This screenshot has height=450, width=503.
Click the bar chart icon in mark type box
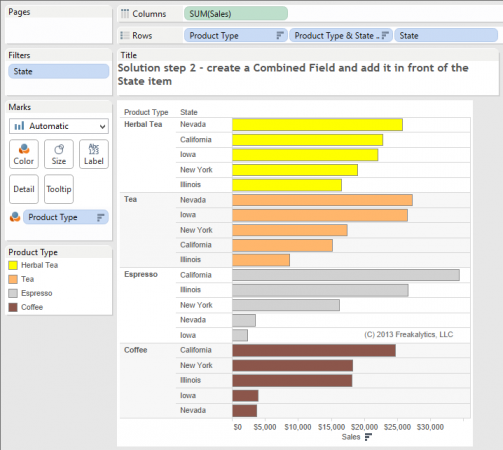tap(19, 126)
